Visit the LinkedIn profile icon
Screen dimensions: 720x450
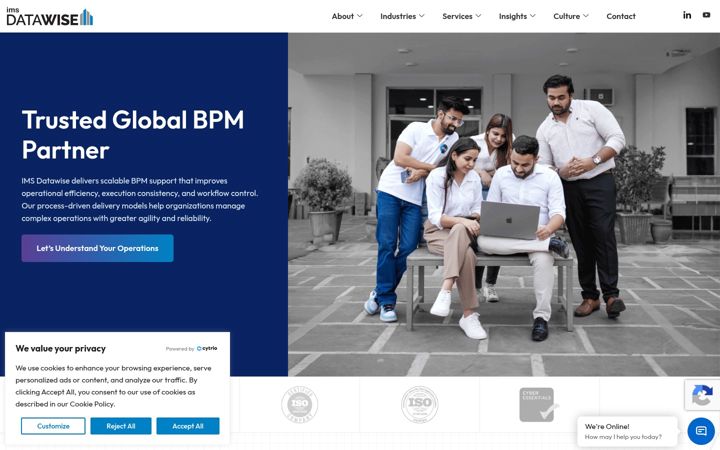click(x=687, y=15)
